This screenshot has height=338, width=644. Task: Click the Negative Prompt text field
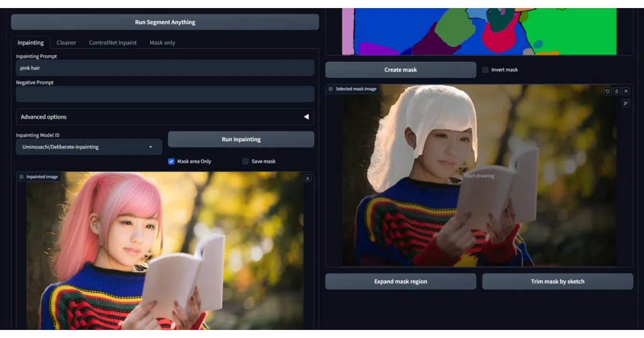coord(165,94)
